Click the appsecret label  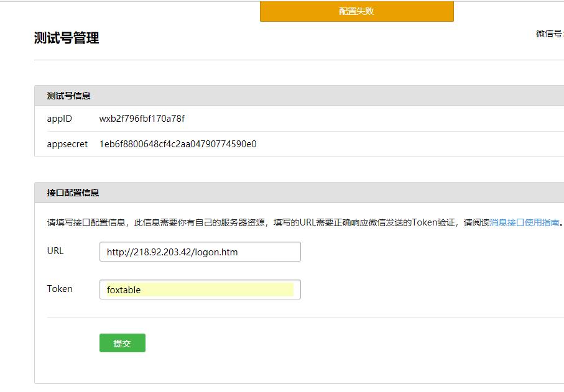point(67,144)
